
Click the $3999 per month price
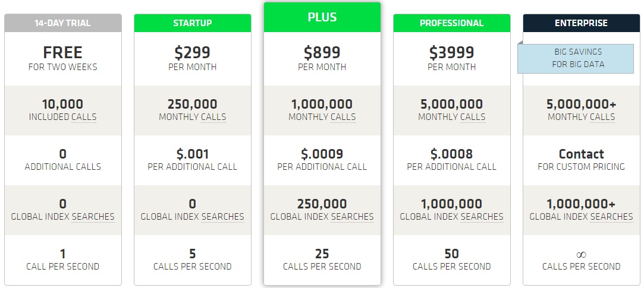pos(452,58)
